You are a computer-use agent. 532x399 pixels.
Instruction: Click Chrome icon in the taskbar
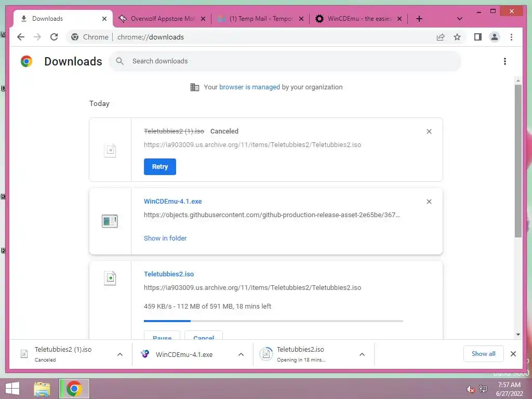[74, 389]
